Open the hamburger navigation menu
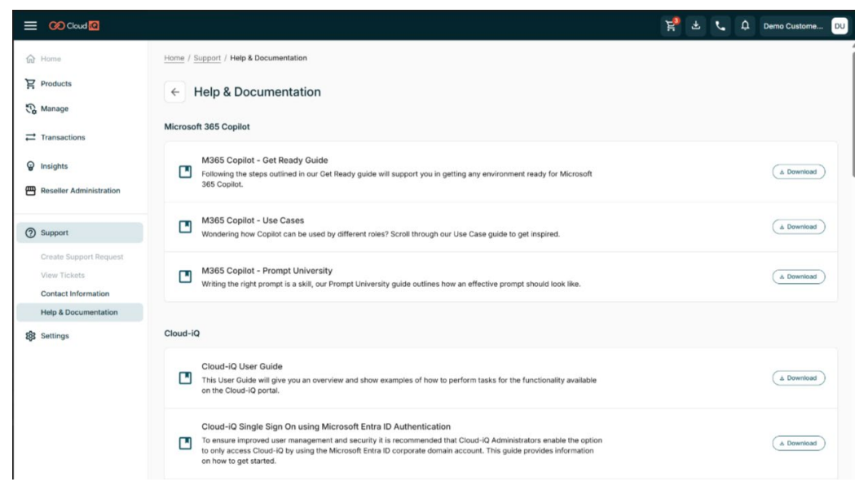 [30, 25]
